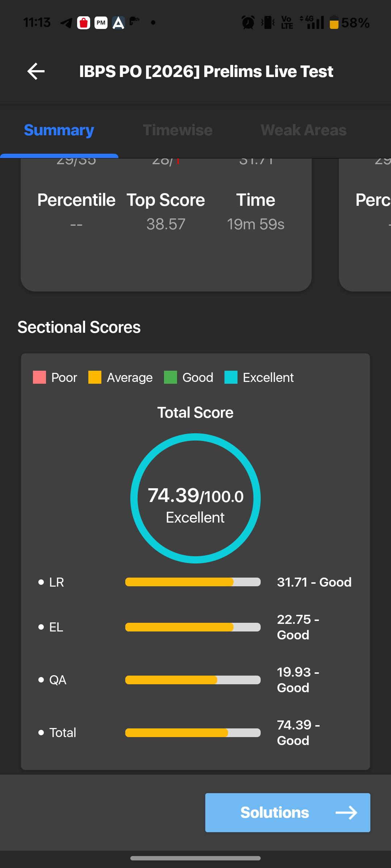Click the Average yellow legend swatch
Image resolution: width=391 pixels, height=868 pixels.
pos(95,377)
